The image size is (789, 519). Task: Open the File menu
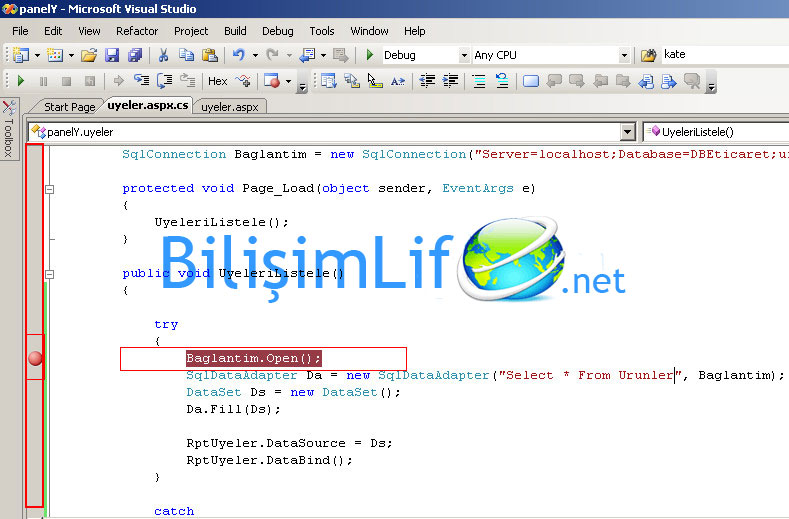(20, 31)
